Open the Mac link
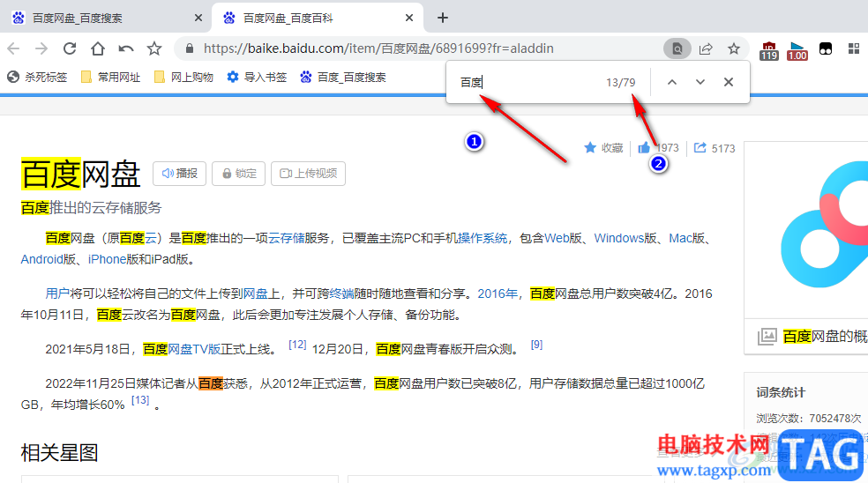The image size is (868, 483). (x=681, y=239)
